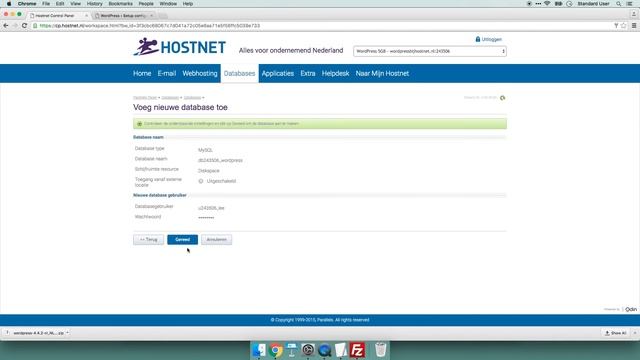
Task: Click Show All downloads button
Action: (x=616, y=333)
